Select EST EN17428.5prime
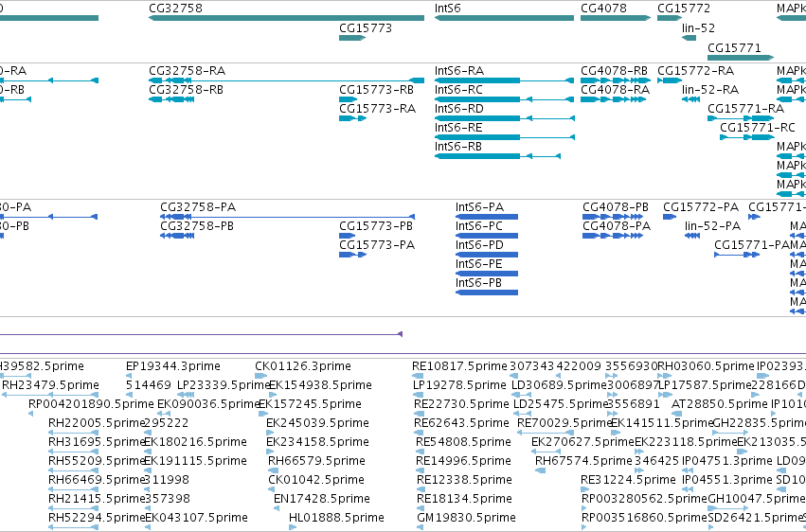This screenshot has width=806, height=532. click(x=322, y=500)
